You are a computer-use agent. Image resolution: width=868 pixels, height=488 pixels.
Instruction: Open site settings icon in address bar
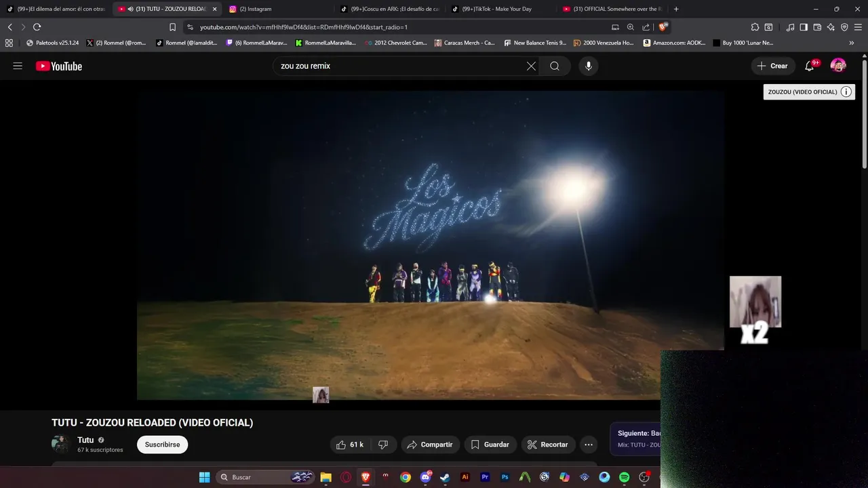click(x=190, y=27)
